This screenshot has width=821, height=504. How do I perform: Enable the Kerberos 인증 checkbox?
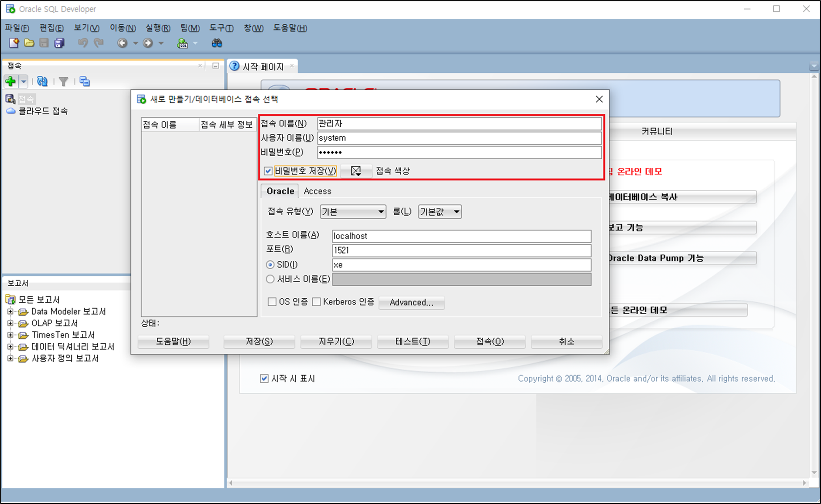pyautogui.click(x=317, y=302)
